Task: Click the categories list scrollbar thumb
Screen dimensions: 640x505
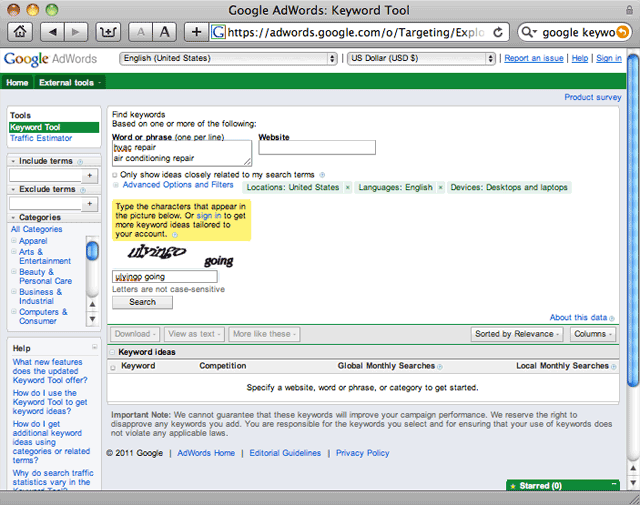Action: 92,251
